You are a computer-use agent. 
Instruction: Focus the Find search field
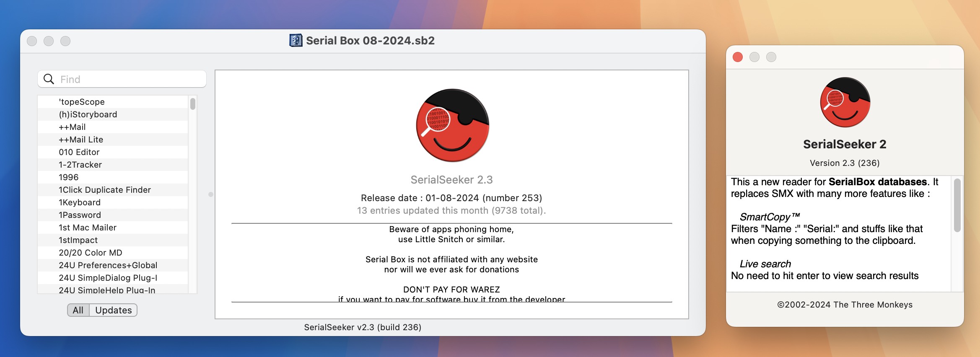coord(122,79)
